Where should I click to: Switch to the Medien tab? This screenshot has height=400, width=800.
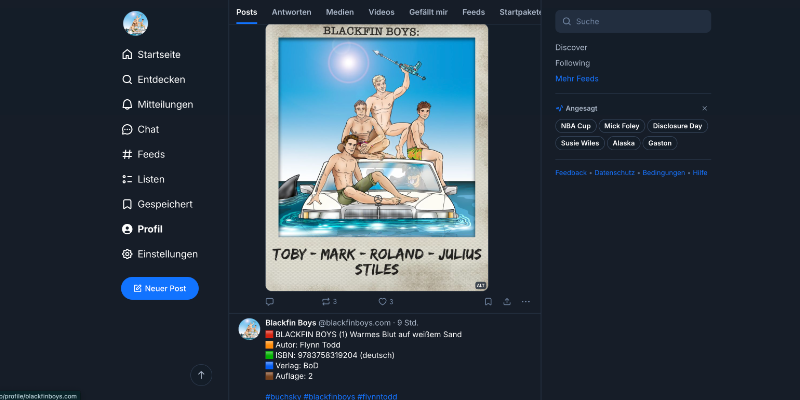point(339,12)
